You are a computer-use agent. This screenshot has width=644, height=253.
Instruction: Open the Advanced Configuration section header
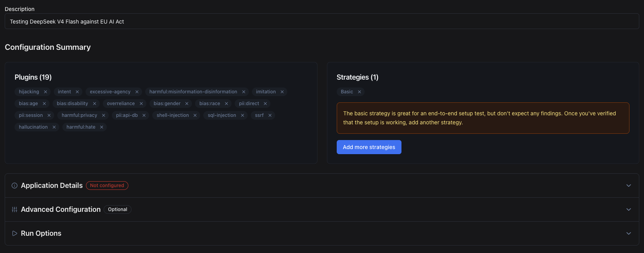coord(322,209)
